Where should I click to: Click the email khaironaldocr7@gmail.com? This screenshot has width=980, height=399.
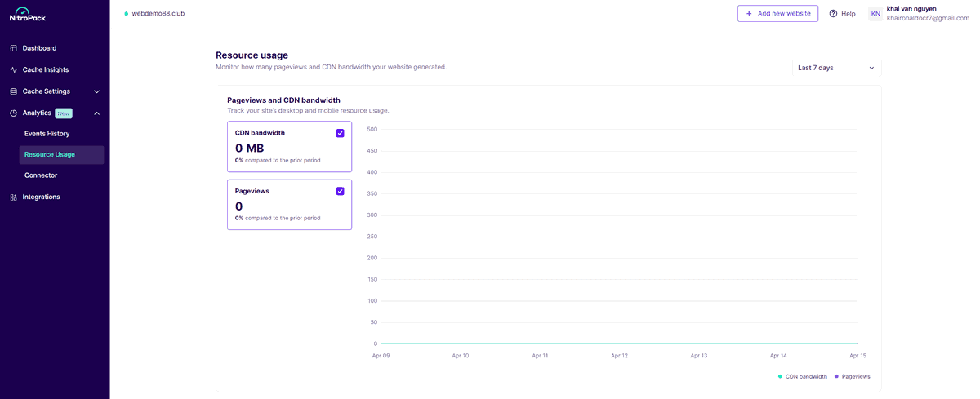click(928, 18)
